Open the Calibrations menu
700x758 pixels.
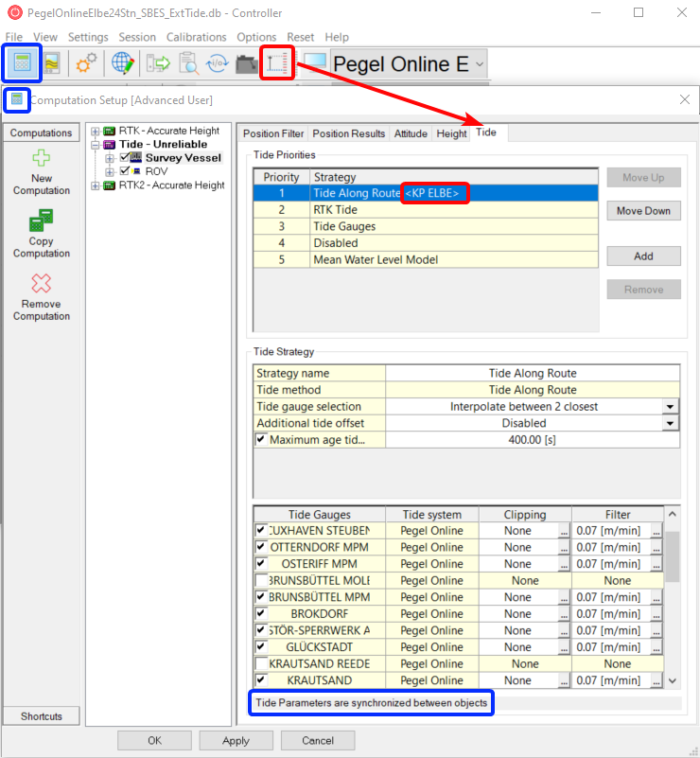(x=196, y=37)
